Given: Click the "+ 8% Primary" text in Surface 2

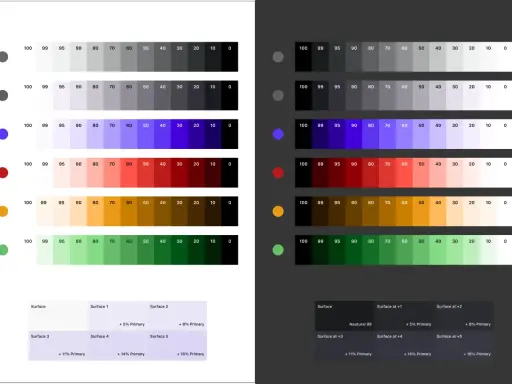Looking at the screenshot, I should pyautogui.click(x=191, y=324).
